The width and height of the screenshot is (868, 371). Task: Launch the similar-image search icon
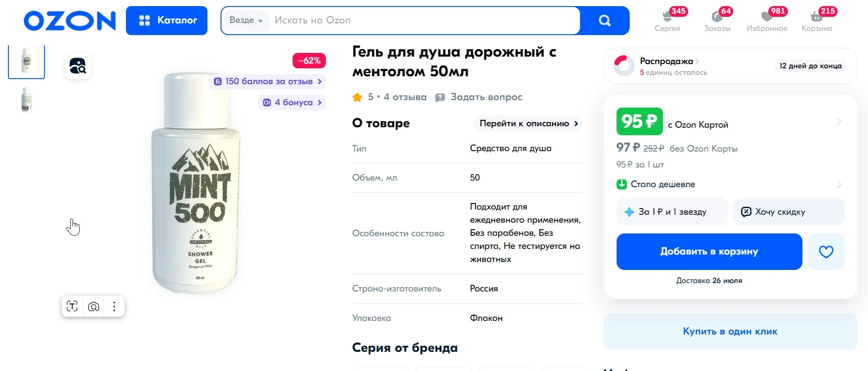point(78,66)
